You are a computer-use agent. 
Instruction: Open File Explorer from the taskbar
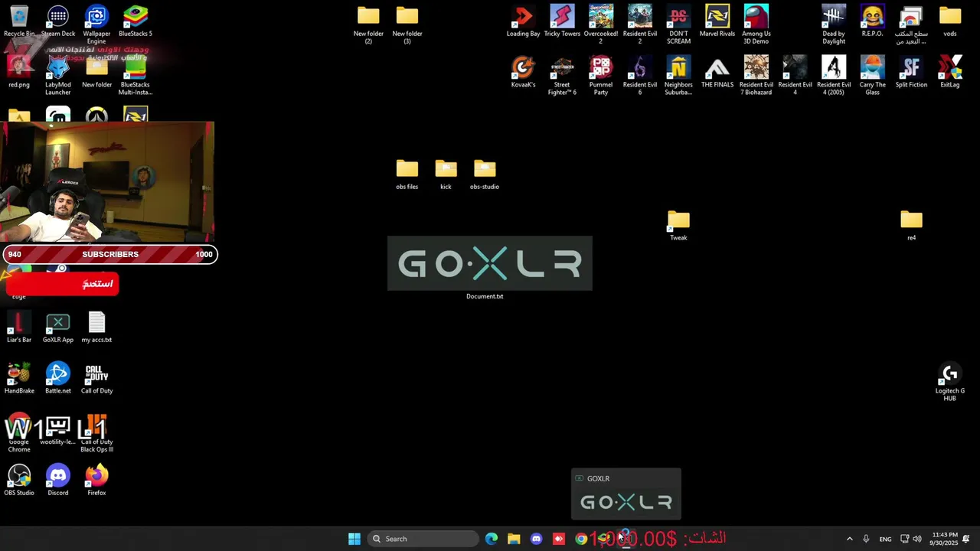(x=514, y=539)
